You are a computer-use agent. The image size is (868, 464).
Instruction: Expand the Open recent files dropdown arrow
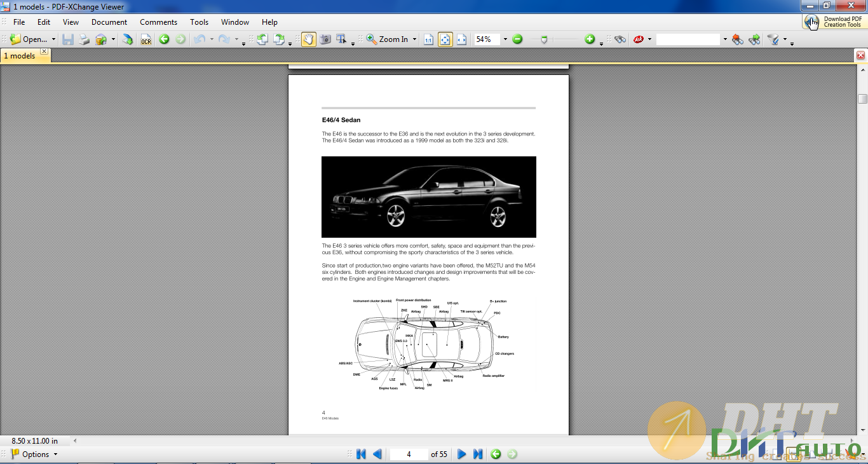pyautogui.click(x=53, y=39)
